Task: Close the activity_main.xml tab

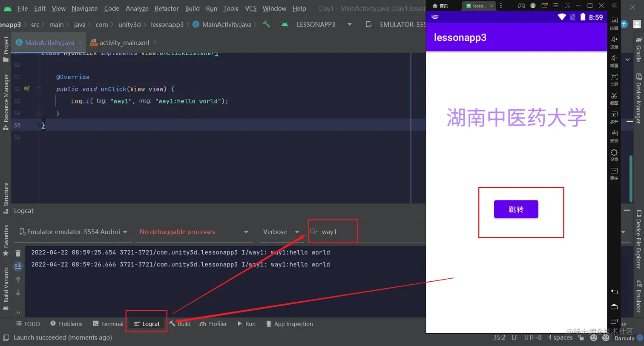Action: click(x=155, y=42)
